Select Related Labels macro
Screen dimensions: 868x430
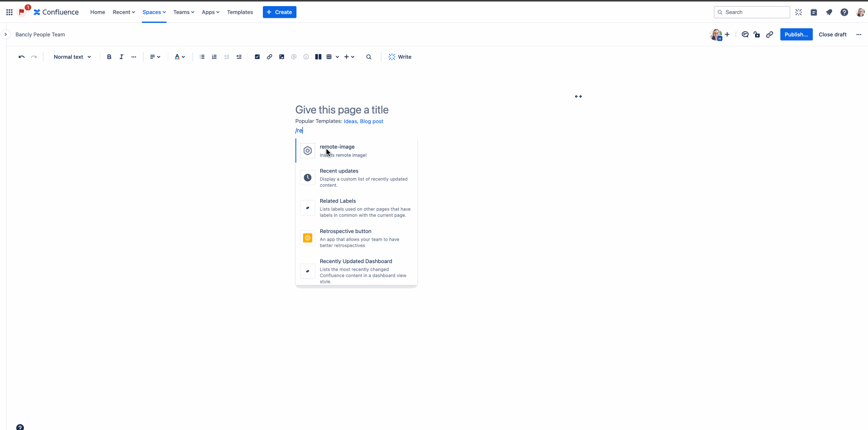(x=356, y=208)
